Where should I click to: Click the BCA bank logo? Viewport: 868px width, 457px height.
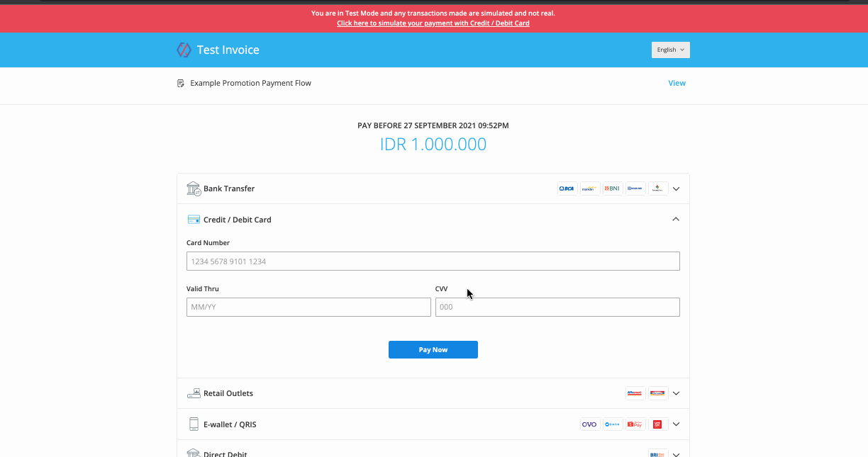pos(567,188)
